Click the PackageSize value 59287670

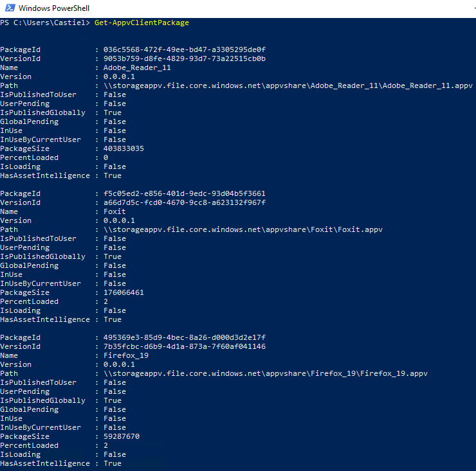pyautogui.click(x=122, y=436)
